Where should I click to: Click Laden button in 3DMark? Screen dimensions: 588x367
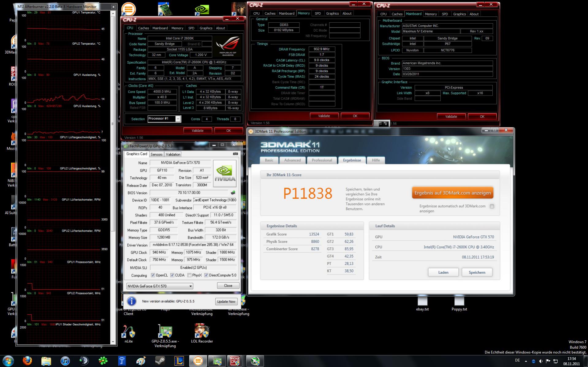pyautogui.click(x=443, y=272)
